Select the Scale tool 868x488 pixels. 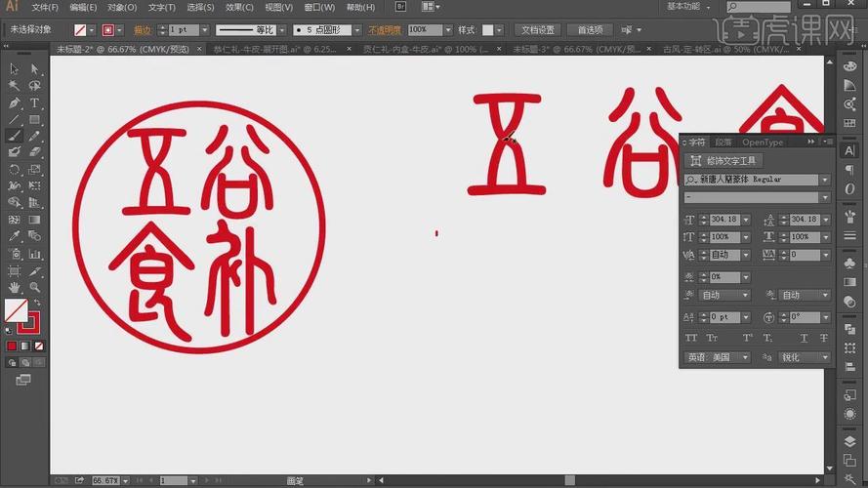click(34, 169)
